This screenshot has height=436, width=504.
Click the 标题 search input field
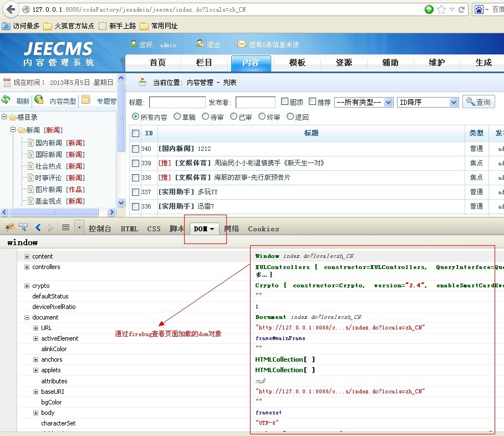point(177,102)
